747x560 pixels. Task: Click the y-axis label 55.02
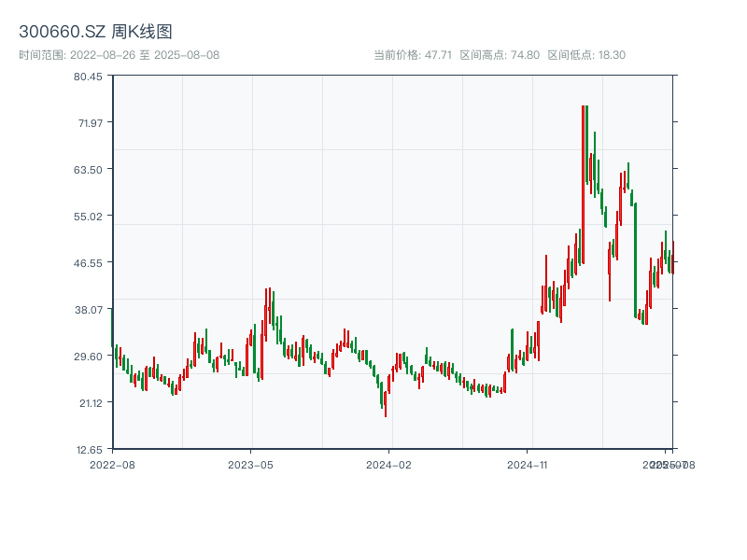tap(88, 217)
